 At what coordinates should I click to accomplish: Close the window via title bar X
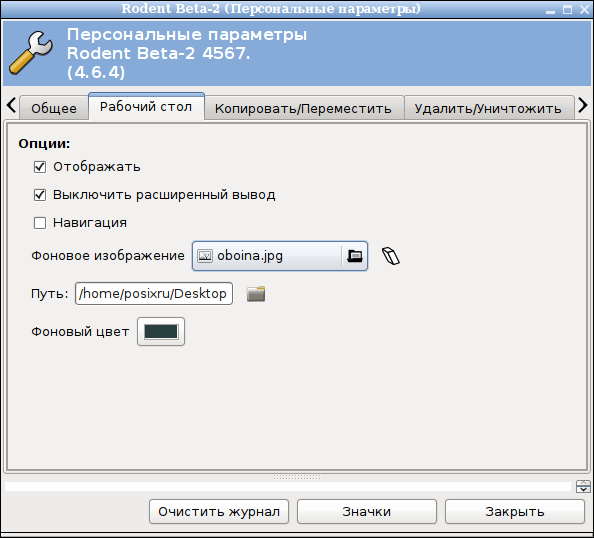pos(585,9)
